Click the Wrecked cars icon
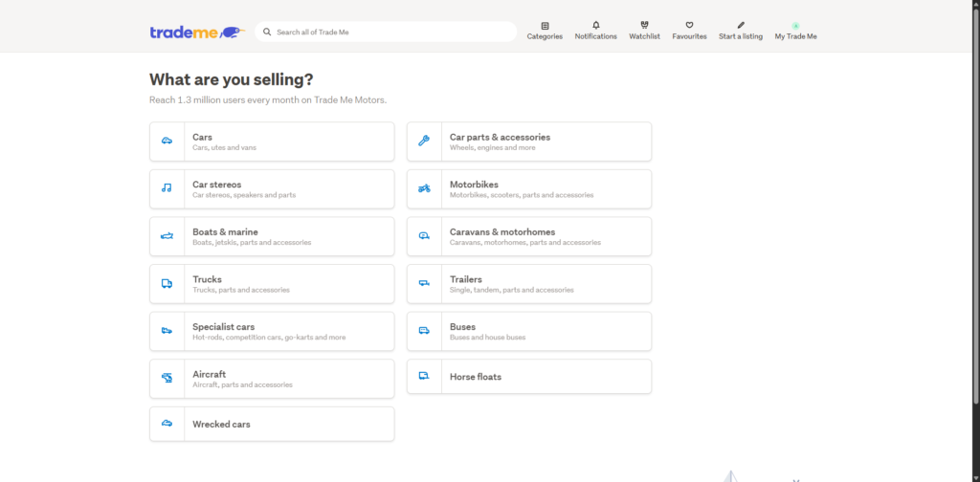This screenshot has height=482, width=980. (x=167, y=424)
